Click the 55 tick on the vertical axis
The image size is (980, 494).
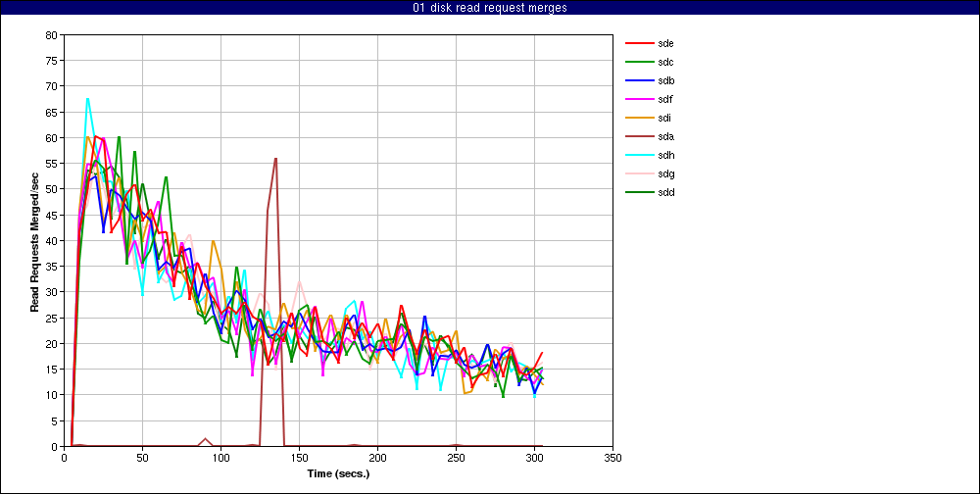pyautogui.click(x=52, y=164)
